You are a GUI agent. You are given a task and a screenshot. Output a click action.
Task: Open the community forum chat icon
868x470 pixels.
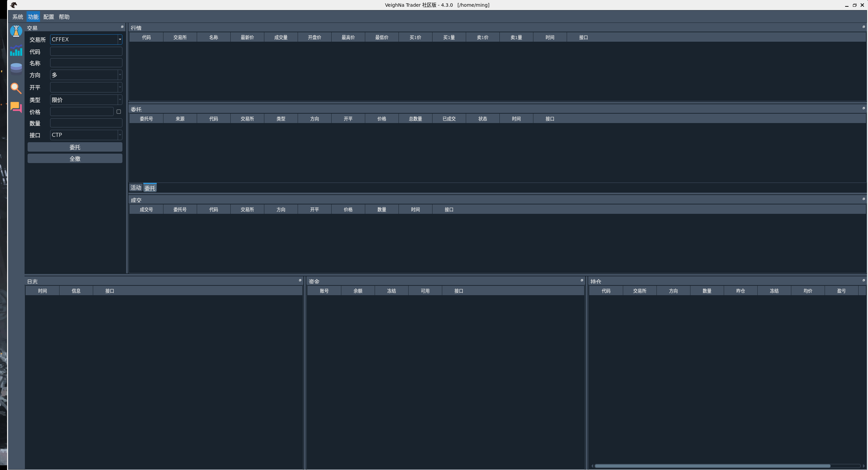[16, 108]
